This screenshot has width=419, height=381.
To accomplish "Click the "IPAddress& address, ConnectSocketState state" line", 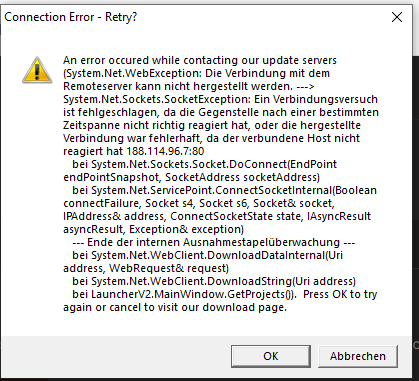I will pyautogui.click(x=217, y=216).
